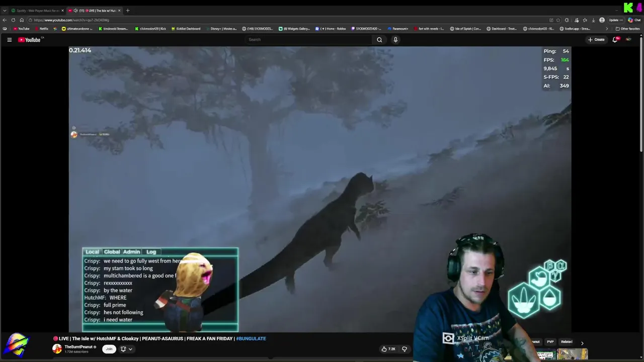Switch in-game chat to the Global tab
Viewport: 644px width, 362px height.
pos(112,252)
